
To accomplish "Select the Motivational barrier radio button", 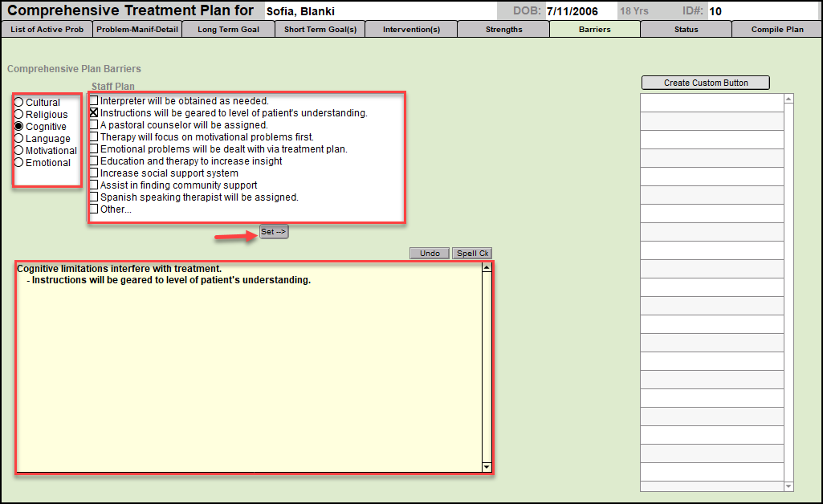I will point(19,151).
